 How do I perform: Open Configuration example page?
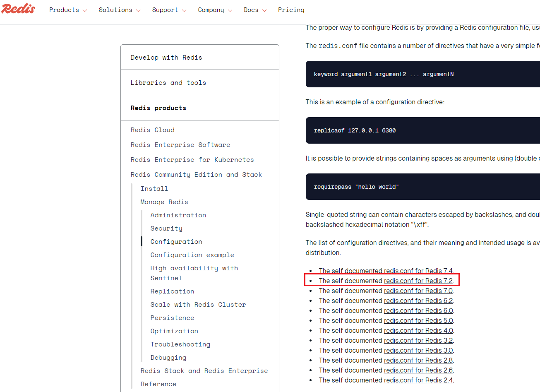192,255
